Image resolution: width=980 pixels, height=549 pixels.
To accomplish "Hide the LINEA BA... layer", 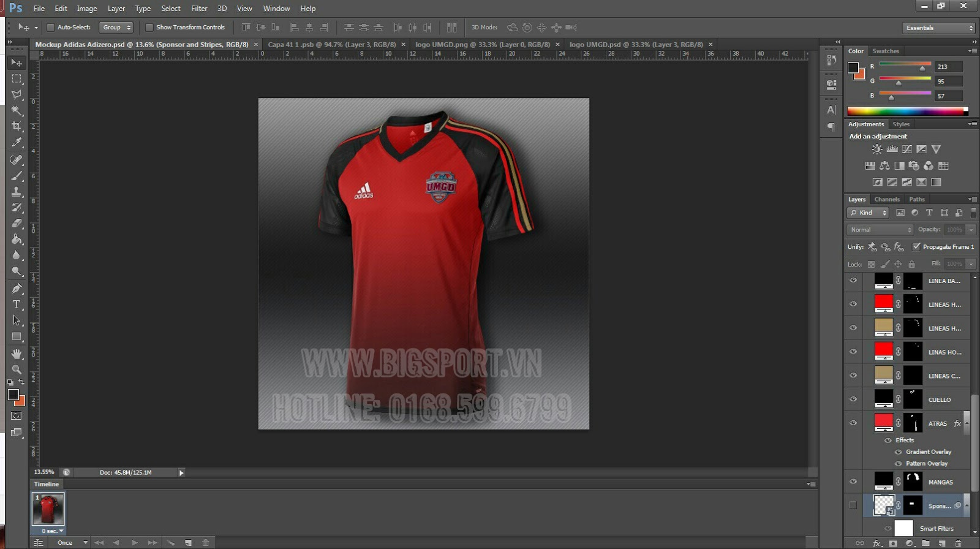I will point(853,281).
